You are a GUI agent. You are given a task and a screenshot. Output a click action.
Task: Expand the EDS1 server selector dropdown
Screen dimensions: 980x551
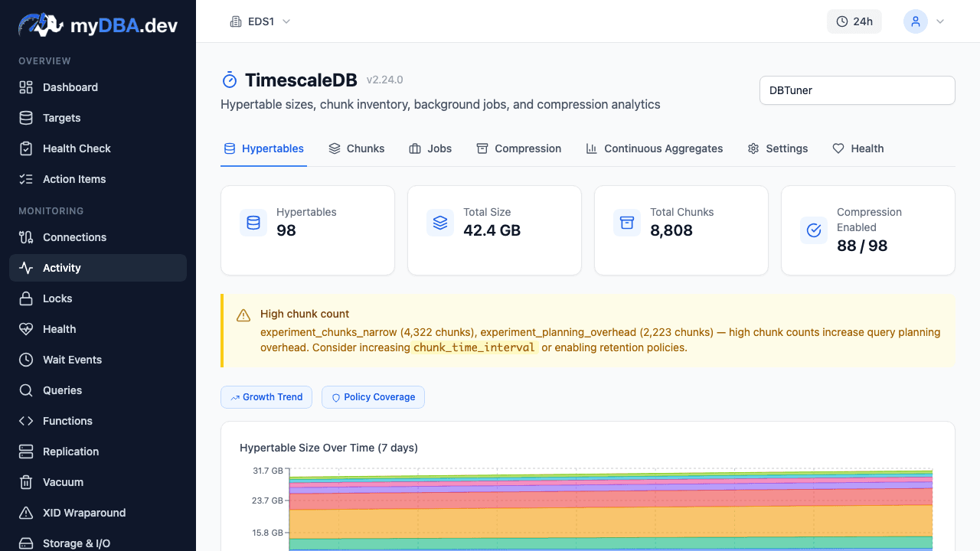pos(260,21)
